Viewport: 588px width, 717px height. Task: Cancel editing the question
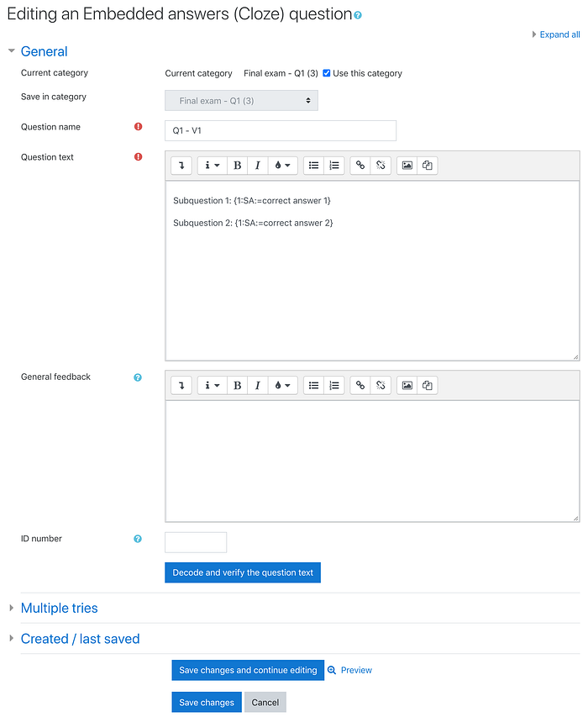pos(265,703)
